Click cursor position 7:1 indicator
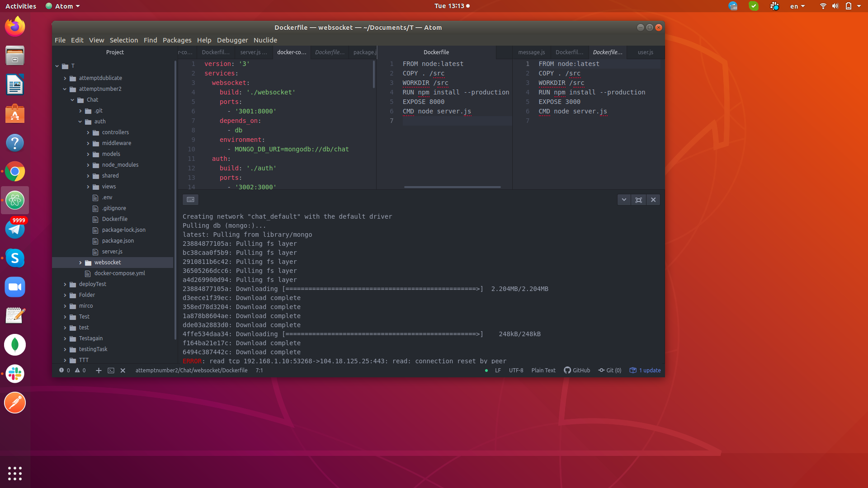This screenshot has width=868, height=488. [259, 371]
